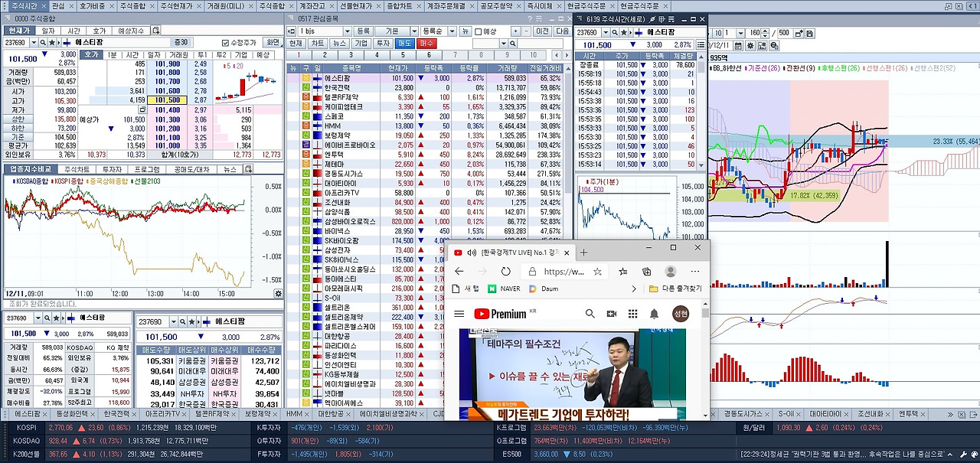980x463 pixels.
Task: Open empty field dropdown in 관심종목 toolbar
Action: point(505,44)
